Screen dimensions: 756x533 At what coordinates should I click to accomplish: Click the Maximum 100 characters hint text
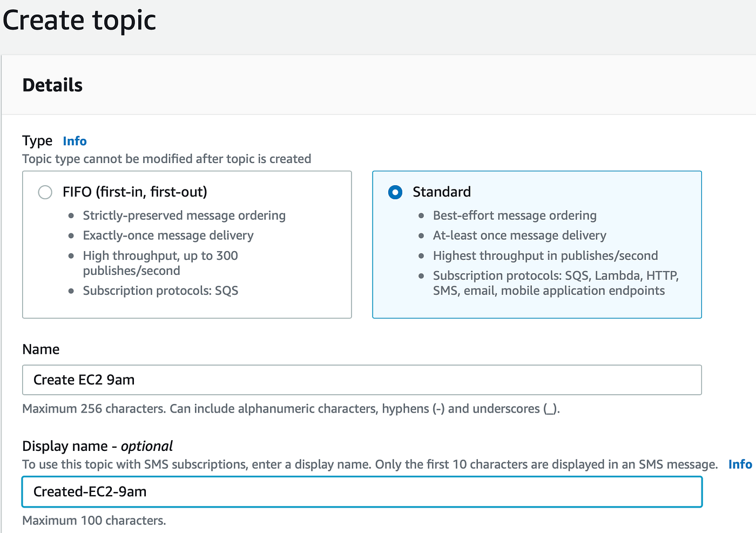click(x=94, y=520)
